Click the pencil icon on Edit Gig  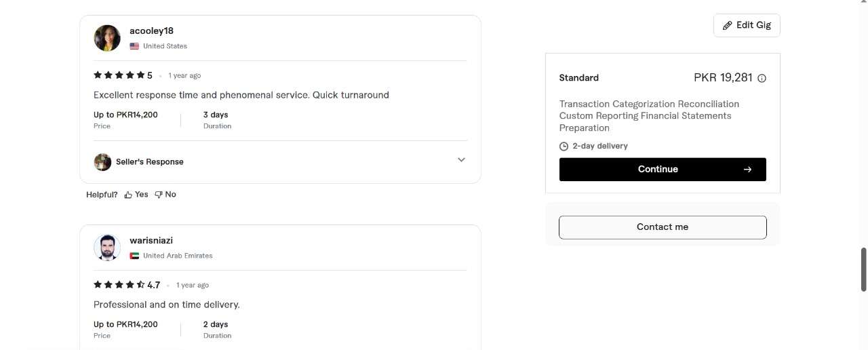click(728, 25)
